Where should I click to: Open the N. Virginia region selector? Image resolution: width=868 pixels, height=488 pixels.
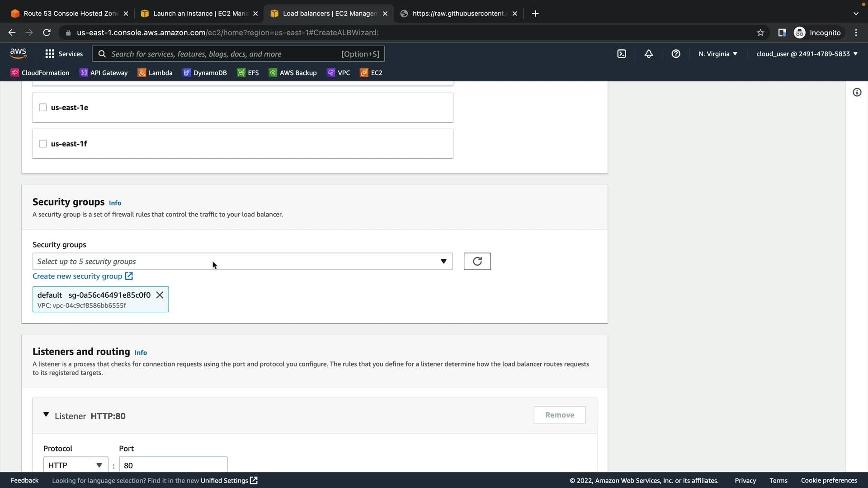tap(717, 54)
